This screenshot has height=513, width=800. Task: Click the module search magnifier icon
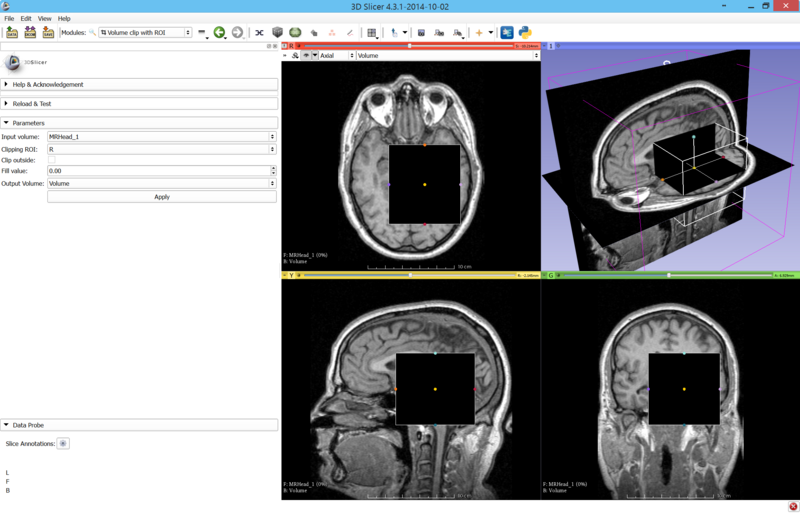point(92,33)
